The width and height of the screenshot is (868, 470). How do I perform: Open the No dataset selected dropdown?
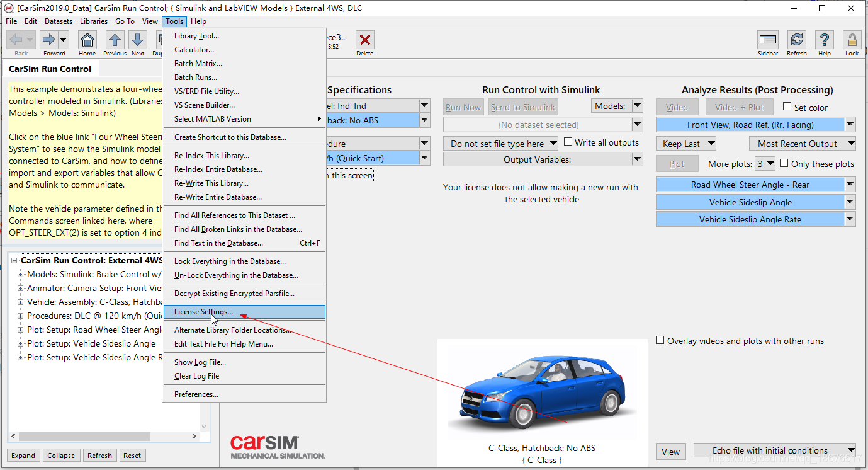pos(543,125)
